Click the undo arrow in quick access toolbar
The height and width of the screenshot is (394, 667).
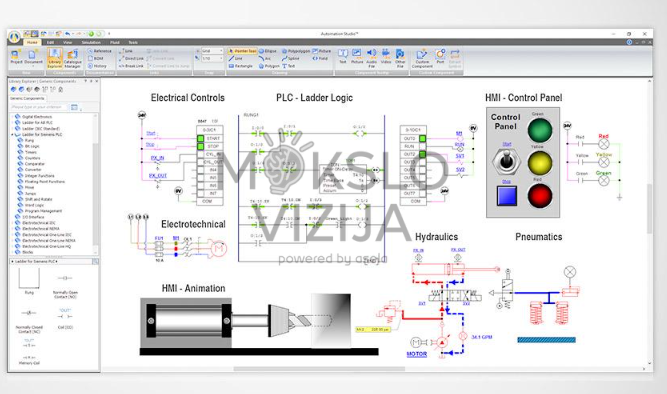coord(67,34)
